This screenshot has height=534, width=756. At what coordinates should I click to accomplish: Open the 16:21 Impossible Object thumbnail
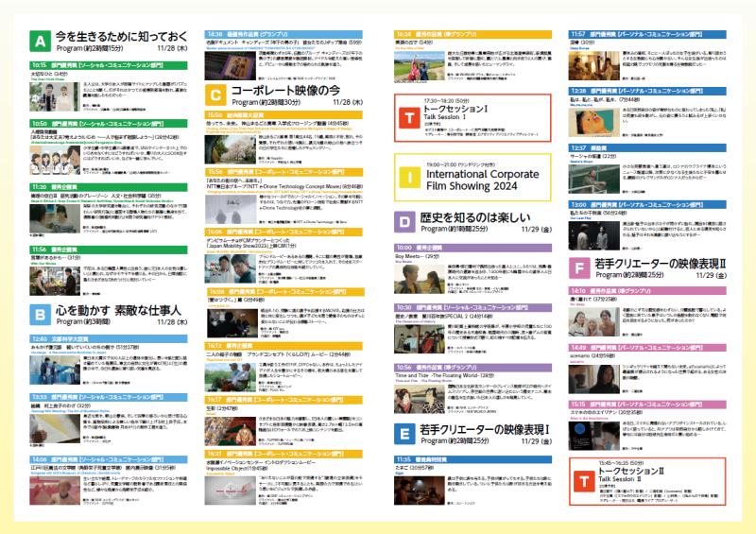point(230,491)
